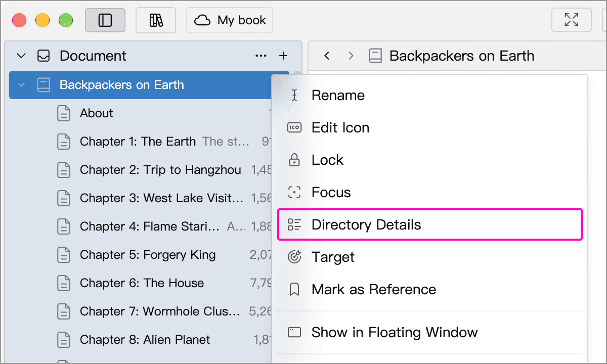
Task: Go back with the left arrow
Action: 327,56
